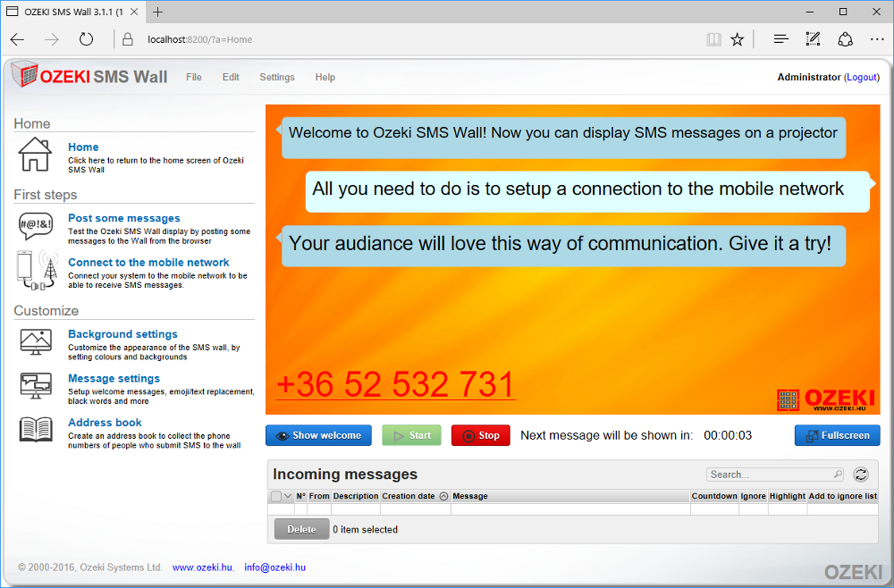
Task: Click the Highlight column header
Action: click(x=788, y=496)
